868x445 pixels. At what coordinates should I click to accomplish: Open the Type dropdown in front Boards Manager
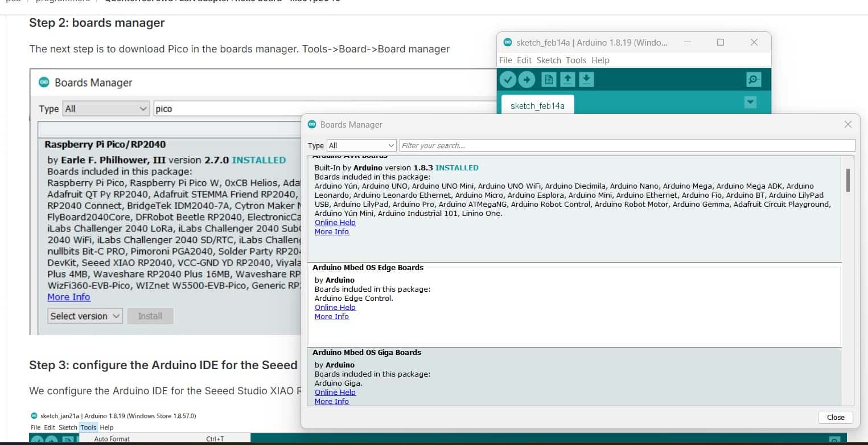(x=361, y=145)
